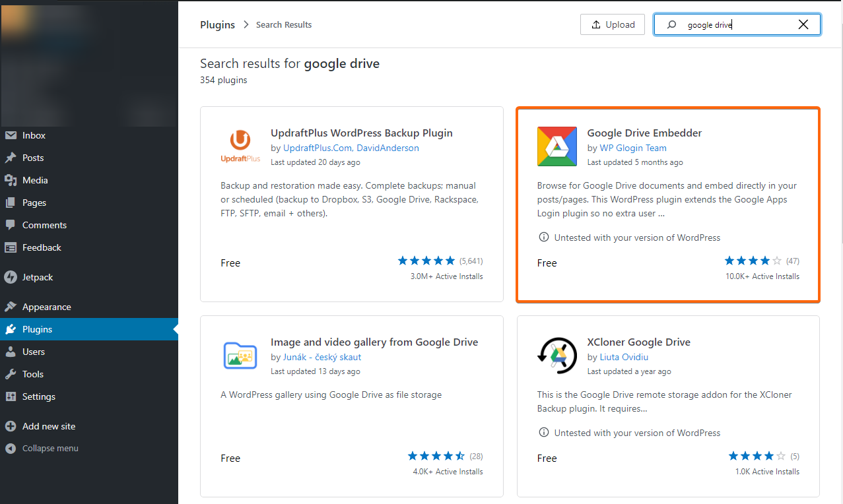Open Appearance in the sidebar menu

[x=89, y=307]
